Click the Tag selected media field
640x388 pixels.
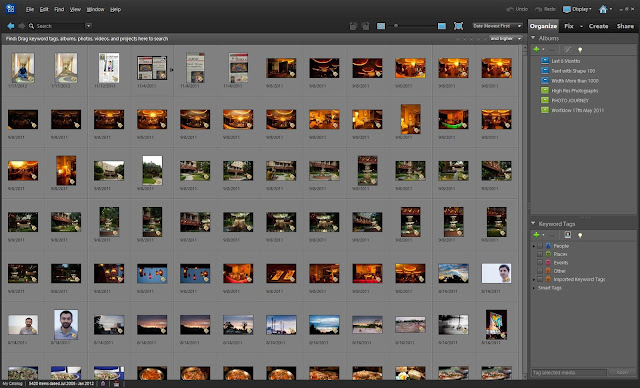pyautogui.click(x=569, y=372)
